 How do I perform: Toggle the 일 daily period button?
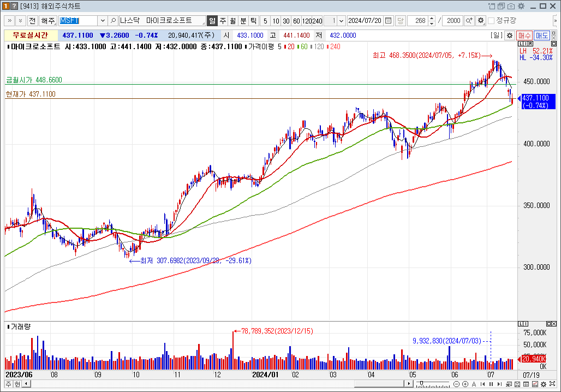coord(212,21)
